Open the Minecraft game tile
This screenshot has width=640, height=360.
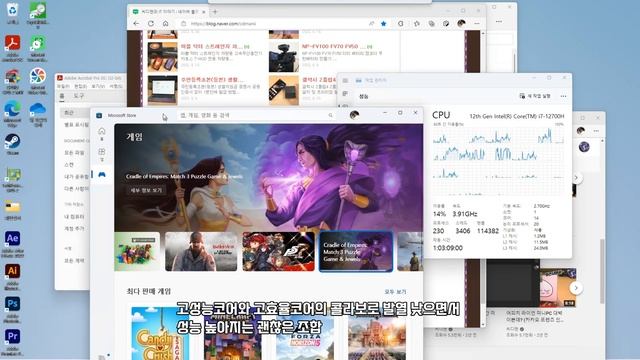[233, 333]
